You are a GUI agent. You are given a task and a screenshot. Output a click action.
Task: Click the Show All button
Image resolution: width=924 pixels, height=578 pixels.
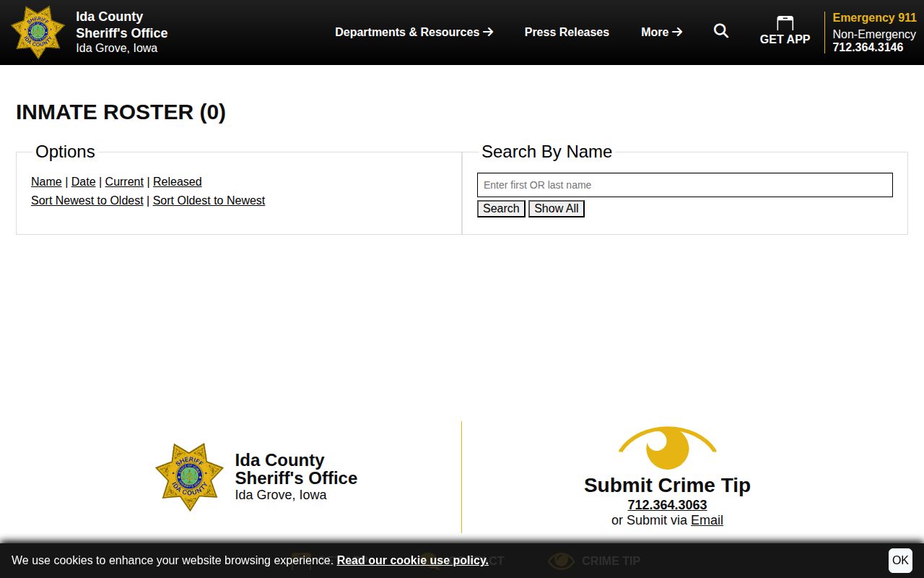557,209
